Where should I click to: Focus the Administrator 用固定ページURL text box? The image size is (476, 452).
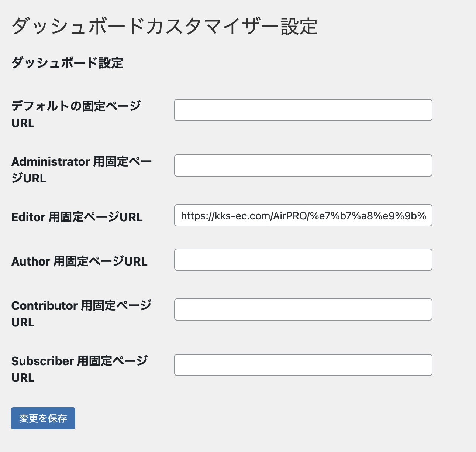coord(303,165)
